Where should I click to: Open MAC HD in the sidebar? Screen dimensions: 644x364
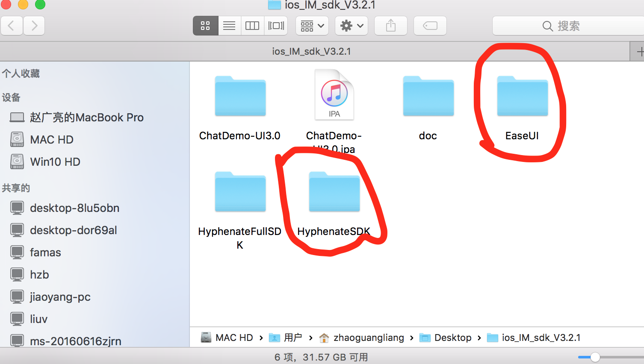click(x=51, y=140)
